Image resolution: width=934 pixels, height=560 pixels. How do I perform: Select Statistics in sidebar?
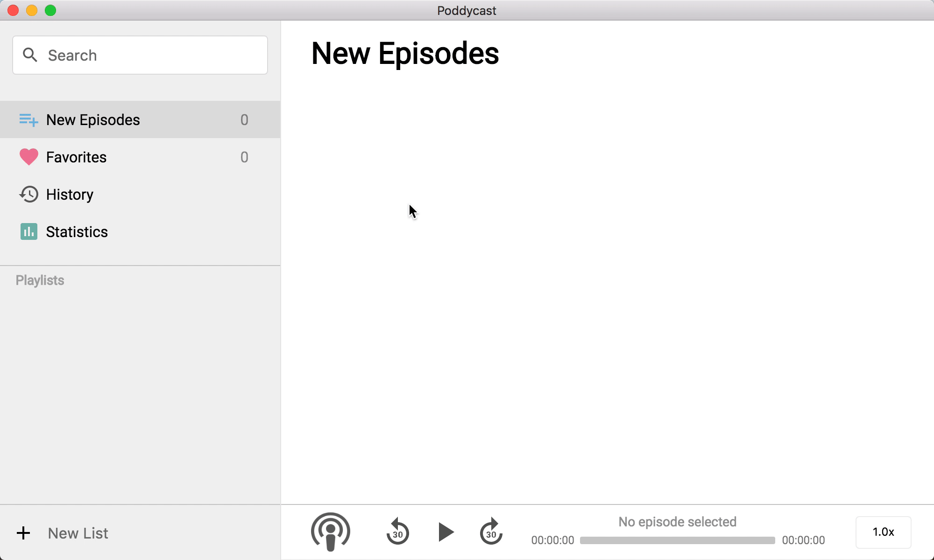[x=77, y=231]
